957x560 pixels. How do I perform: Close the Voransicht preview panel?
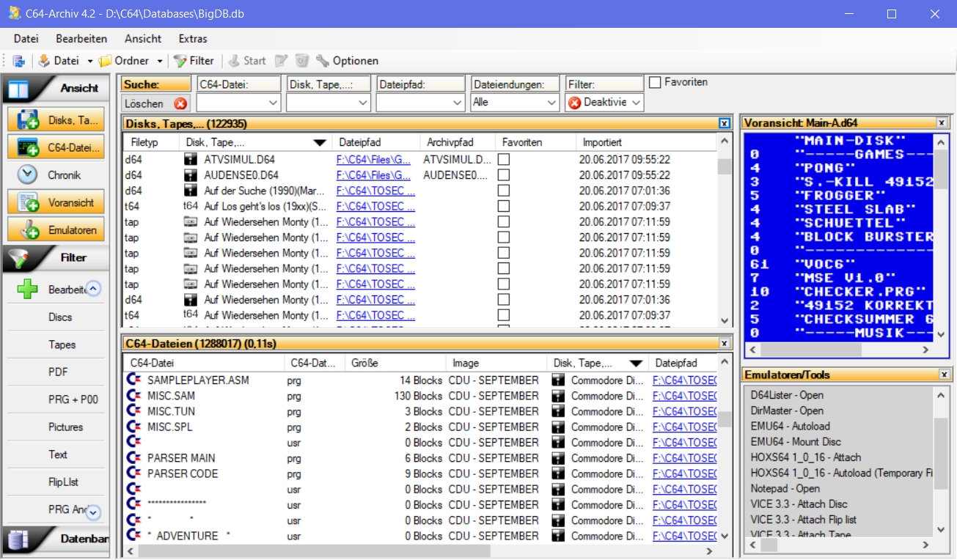pyautogui.click(x=942, y=123)
